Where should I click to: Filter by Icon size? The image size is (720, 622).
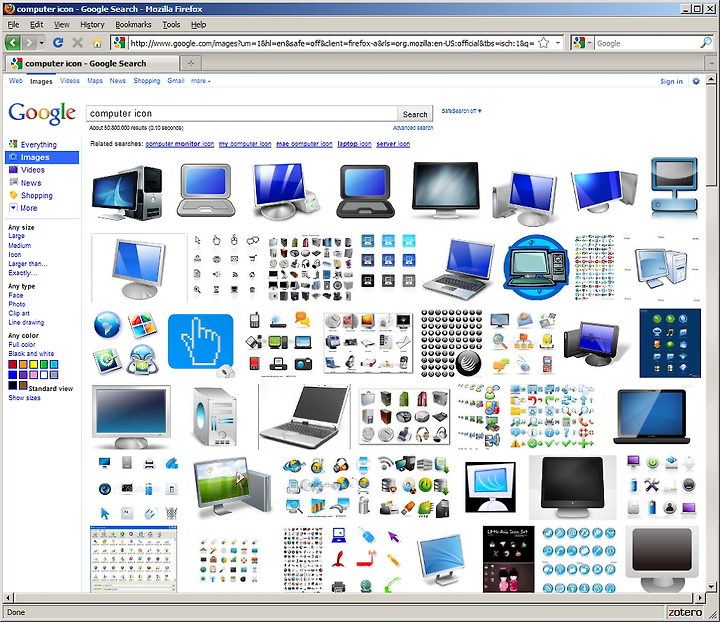pyautogui.click(x=15, y=254)
